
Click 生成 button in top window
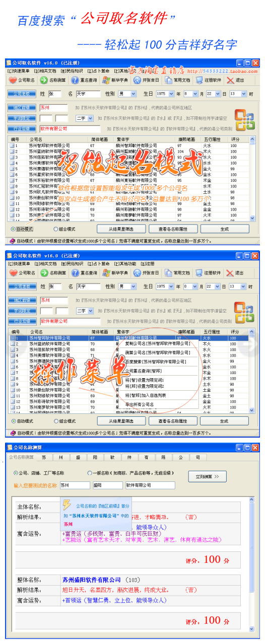(224, 229)
